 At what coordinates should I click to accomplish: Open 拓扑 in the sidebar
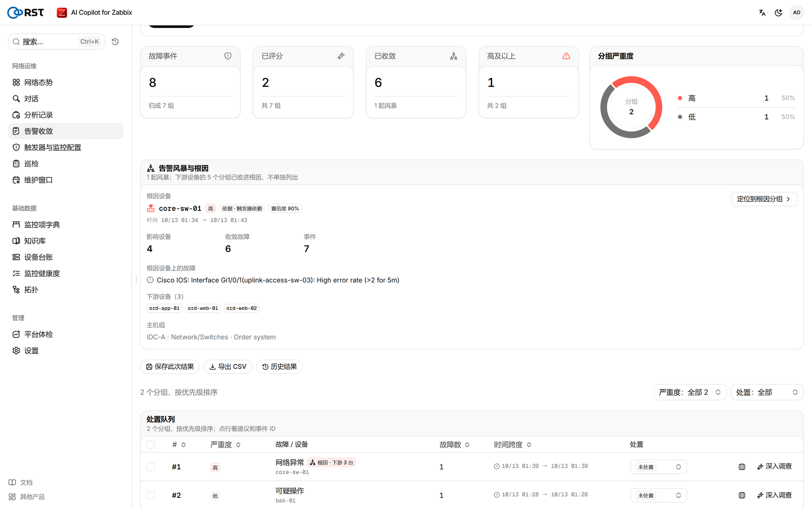click(66, 290)
